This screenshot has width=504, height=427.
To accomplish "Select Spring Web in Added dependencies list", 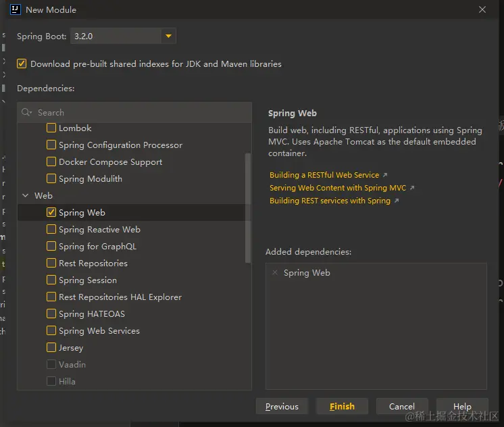I will coord(307,273).
